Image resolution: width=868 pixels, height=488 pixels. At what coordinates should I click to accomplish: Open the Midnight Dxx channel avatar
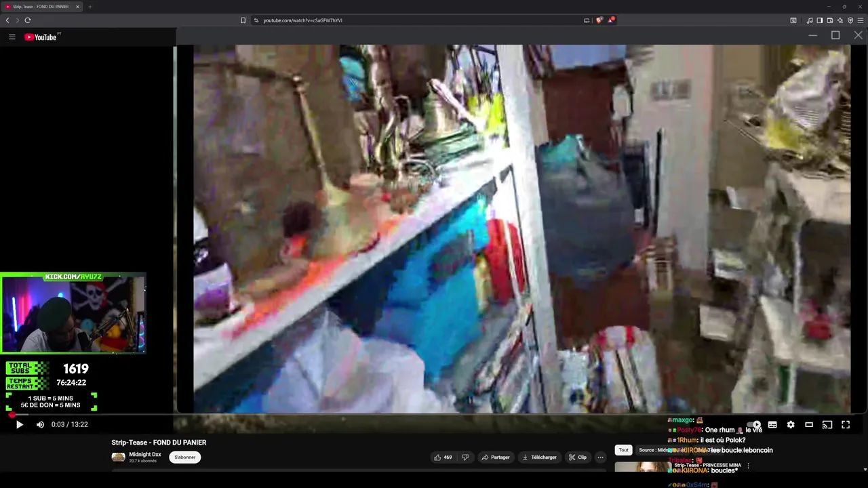(118, 457)
